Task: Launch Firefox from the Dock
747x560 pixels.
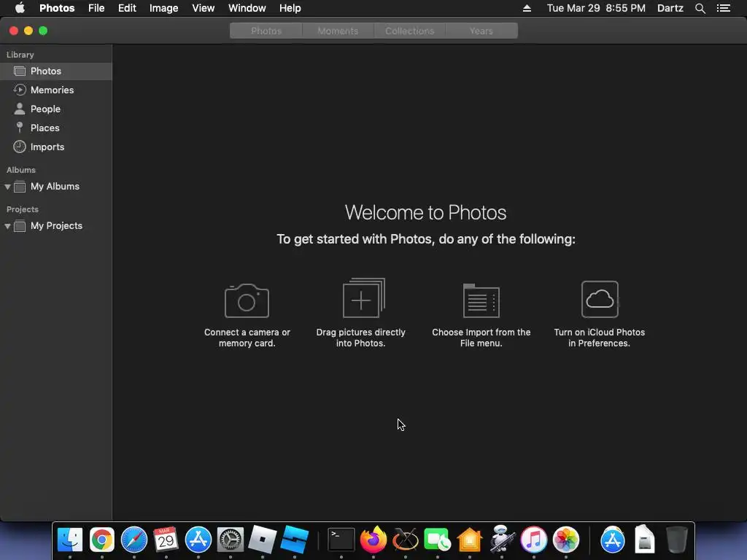Action: (x=373, y=540)
